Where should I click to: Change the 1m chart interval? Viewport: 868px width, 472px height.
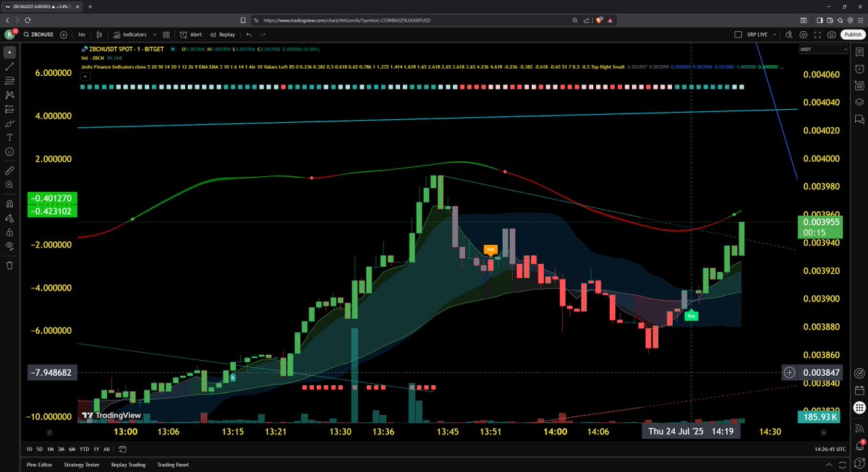pos(82,34)
